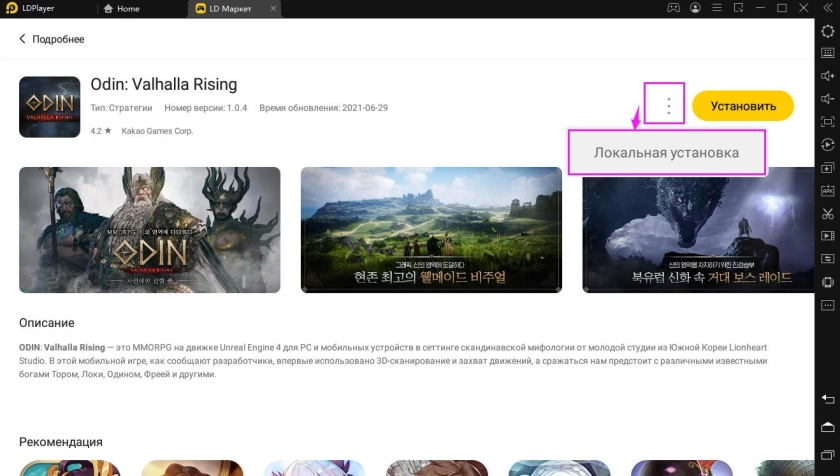This screenshot has width=840, height=476.
Task: Click the gamepad icon in title bar
Action: click(673, 8)
